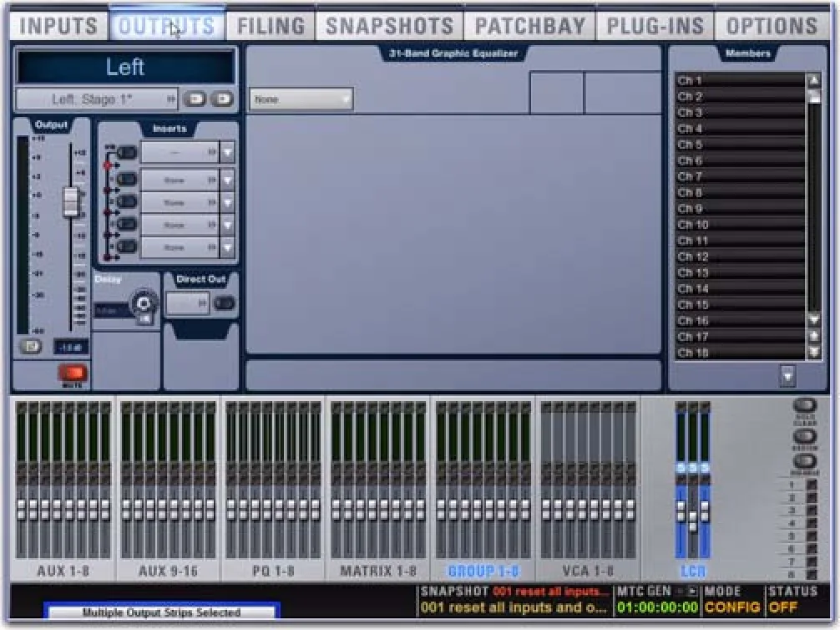Toggle the third insert in/out switch
The width and height of the screenshot is (840, 630).
point(126,201)
